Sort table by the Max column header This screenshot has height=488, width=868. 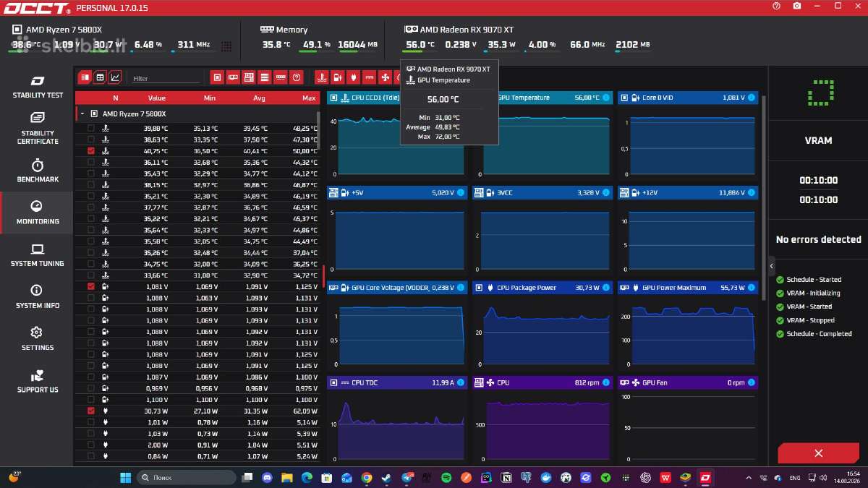(310, 98)
